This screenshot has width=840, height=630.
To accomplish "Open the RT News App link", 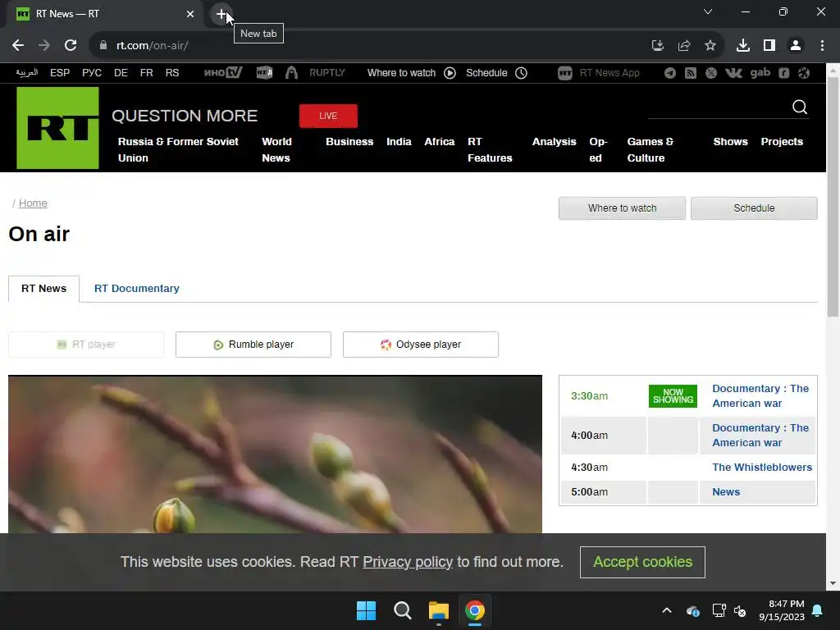I will click(599, 73).
